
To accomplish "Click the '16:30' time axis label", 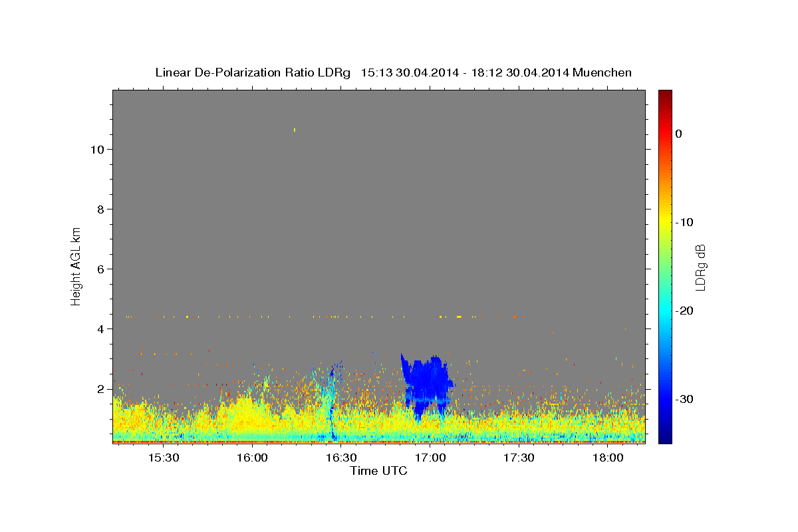I will 341,458.
